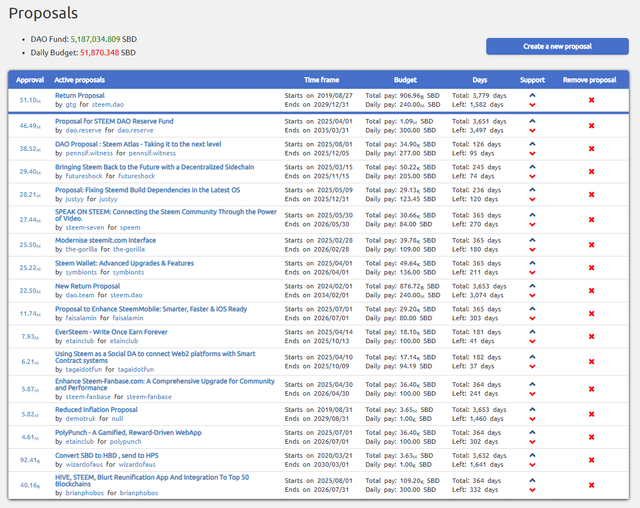Click the Support column header
640x508 pixels.
pos(532,80)
